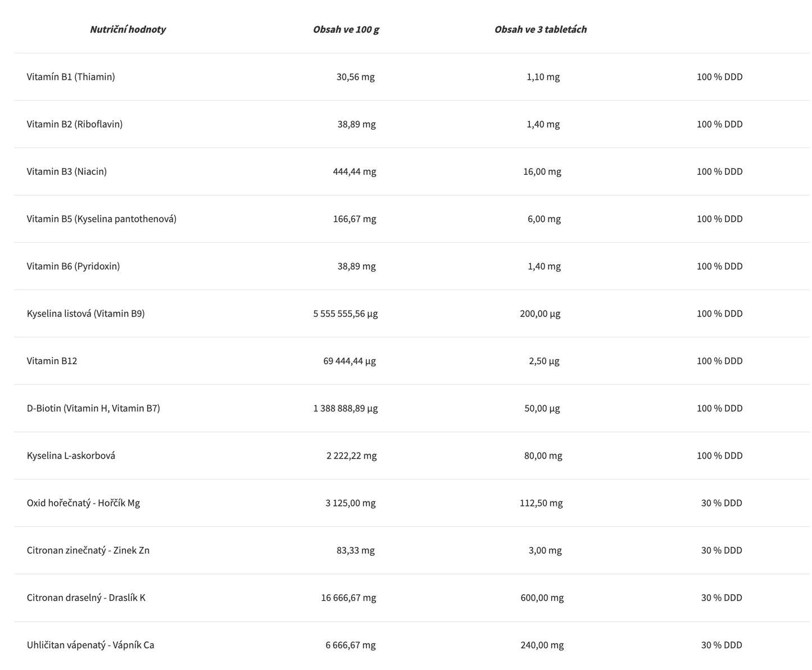812x670 pixels.
Task: Select the Vitamin B3 (Niacin) label
Action: 67,171
